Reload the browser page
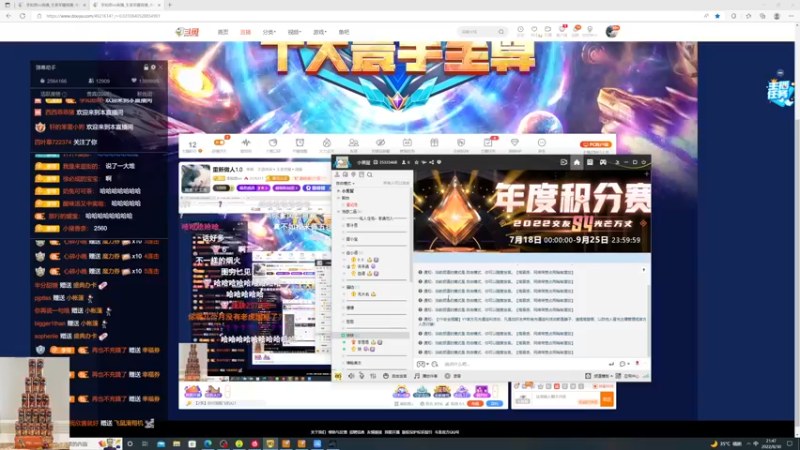The width and height of the screenshot is (800, 450). coord(22,16)
